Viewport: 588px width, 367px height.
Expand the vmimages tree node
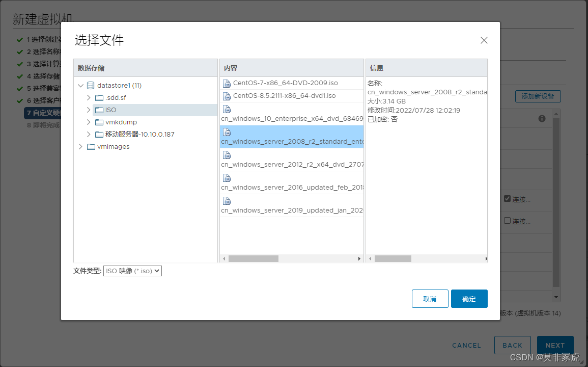80,147
